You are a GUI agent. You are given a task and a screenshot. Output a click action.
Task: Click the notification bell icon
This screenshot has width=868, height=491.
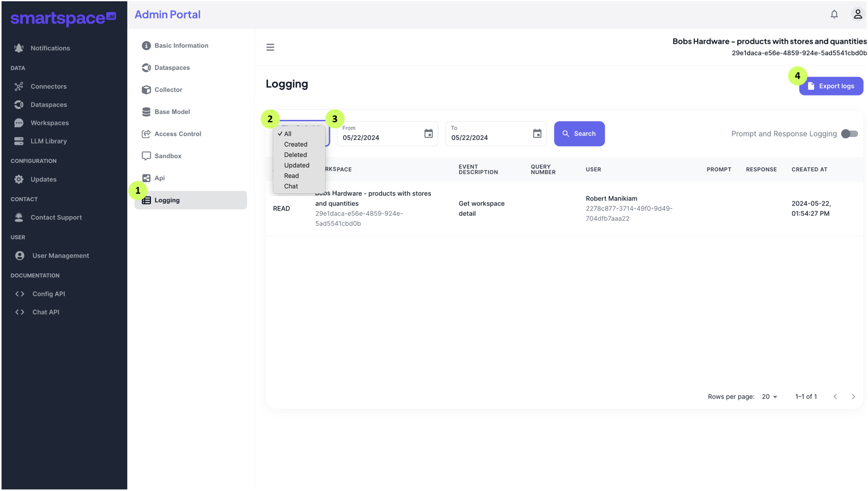point(834,14)
